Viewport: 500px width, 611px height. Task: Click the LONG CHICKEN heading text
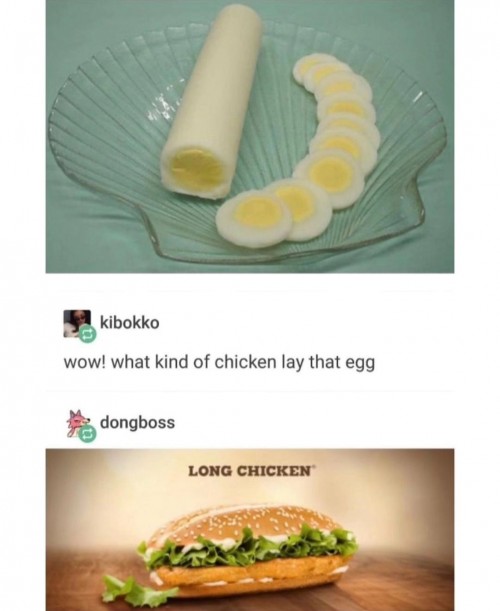[250, 471]
